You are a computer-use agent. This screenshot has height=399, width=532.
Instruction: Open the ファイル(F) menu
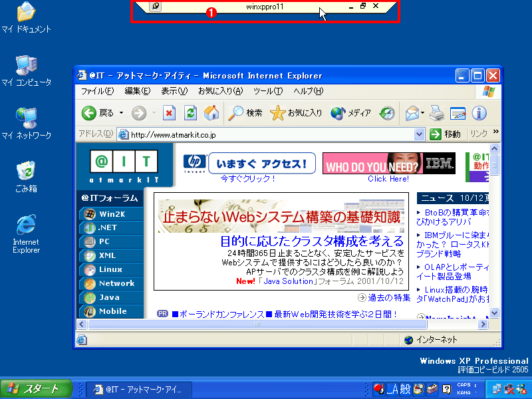[97, 91]
